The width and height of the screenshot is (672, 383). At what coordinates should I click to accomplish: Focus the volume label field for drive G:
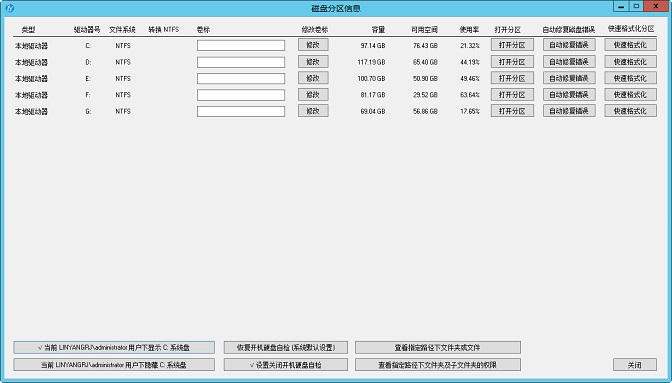coord(241,111)
